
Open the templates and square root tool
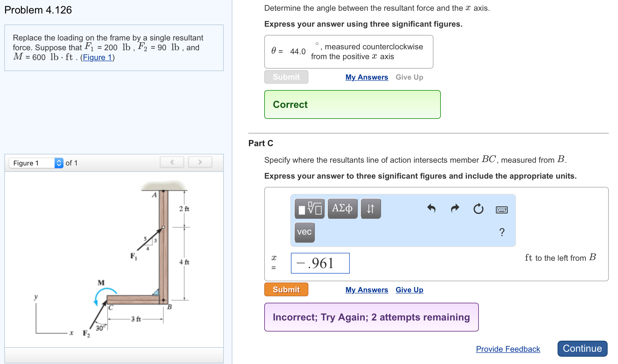tap(310, 209)
